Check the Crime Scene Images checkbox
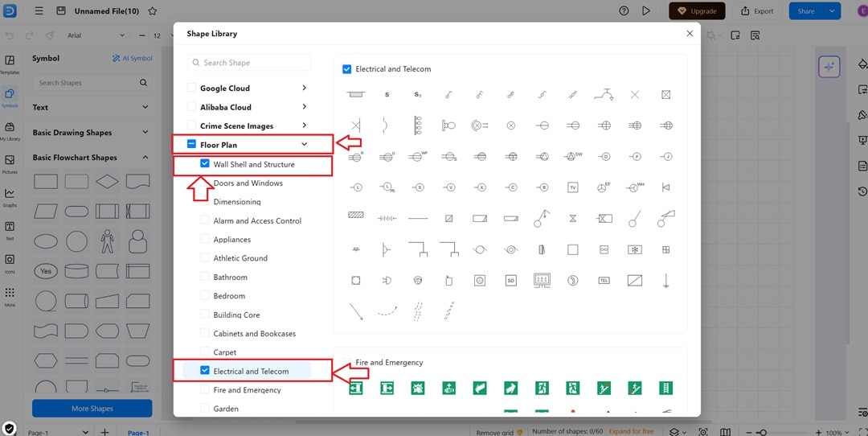 click(191, 125)
